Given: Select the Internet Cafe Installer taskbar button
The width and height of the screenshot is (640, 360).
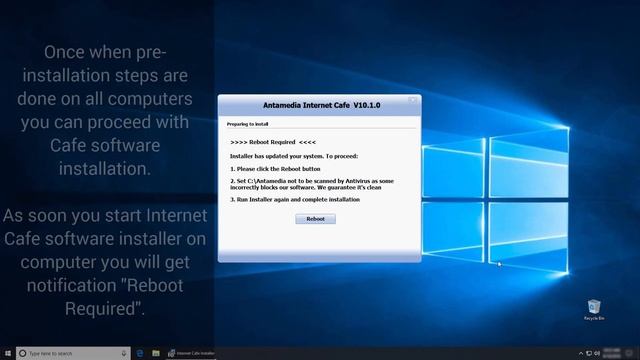Looking at the screenshot, I should pos(191,353).
